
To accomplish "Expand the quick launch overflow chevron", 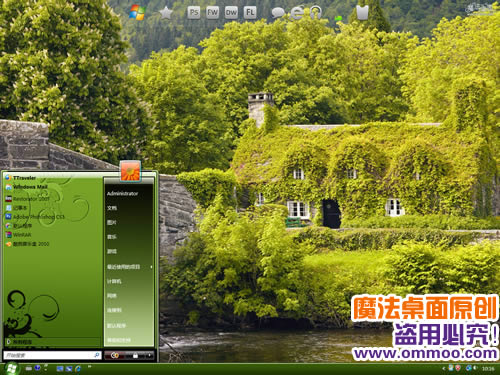I will click(89, 366).
